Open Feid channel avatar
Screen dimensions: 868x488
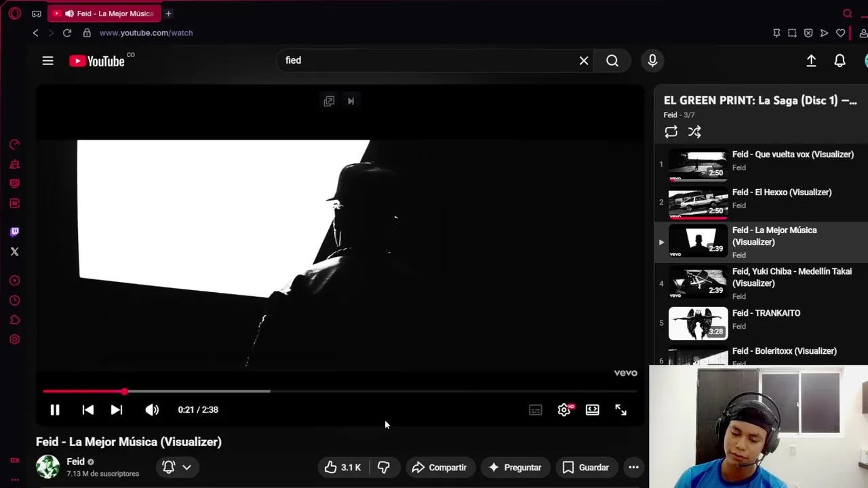(x=47, y=467)
